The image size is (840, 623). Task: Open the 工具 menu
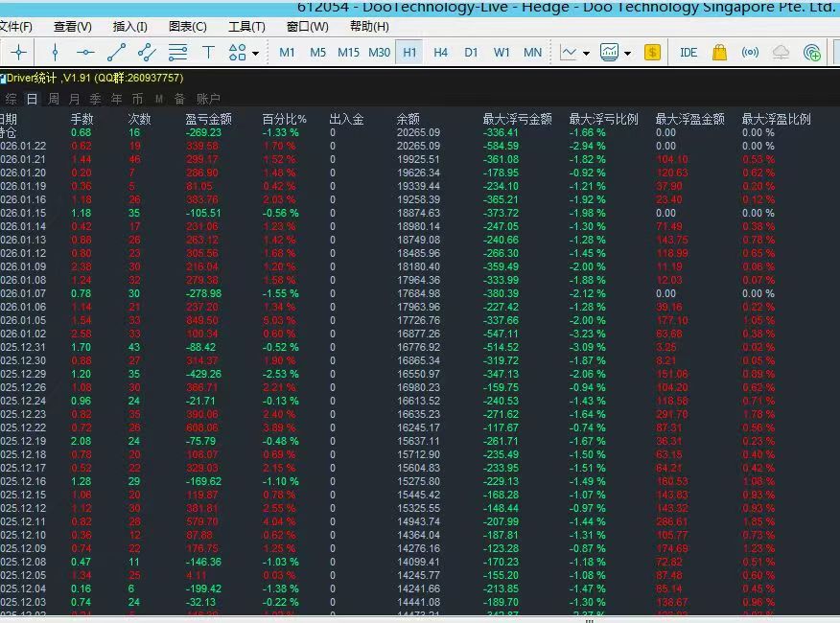pos(246,27)
